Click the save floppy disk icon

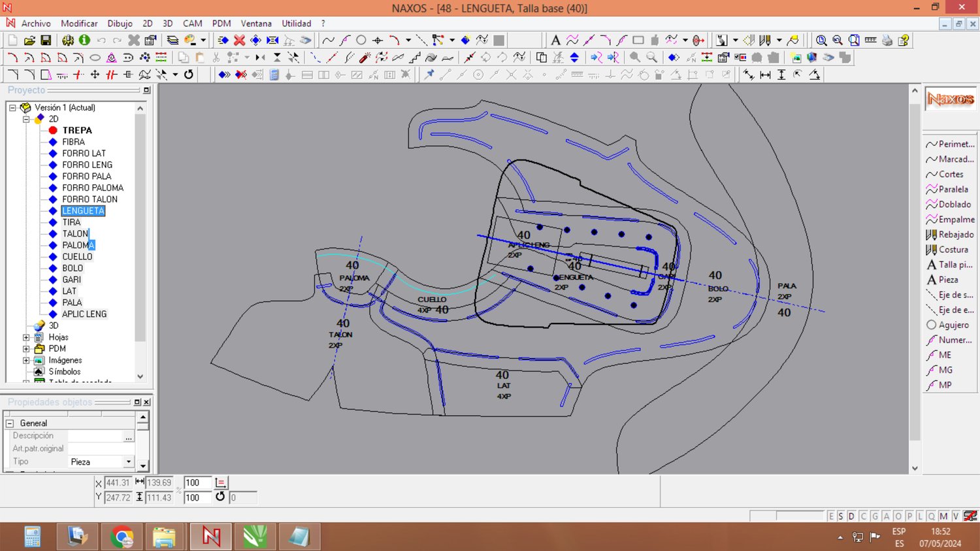pos(46,40)
